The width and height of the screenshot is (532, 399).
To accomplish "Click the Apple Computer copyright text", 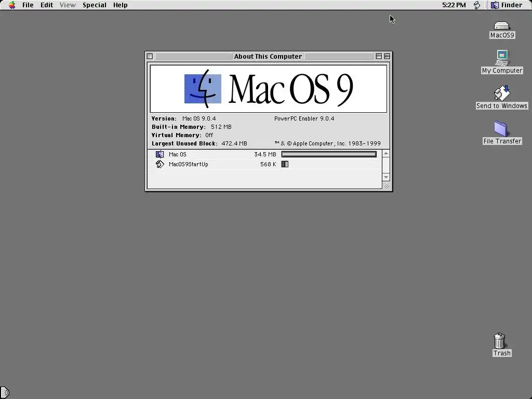I will [327, 143].
